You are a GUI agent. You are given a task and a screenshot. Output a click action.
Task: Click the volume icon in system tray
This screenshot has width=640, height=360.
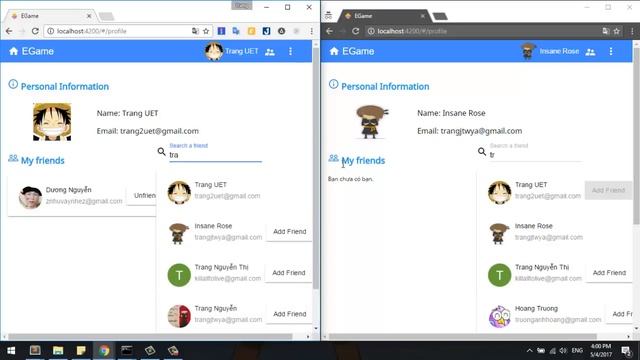click(563, 351)
